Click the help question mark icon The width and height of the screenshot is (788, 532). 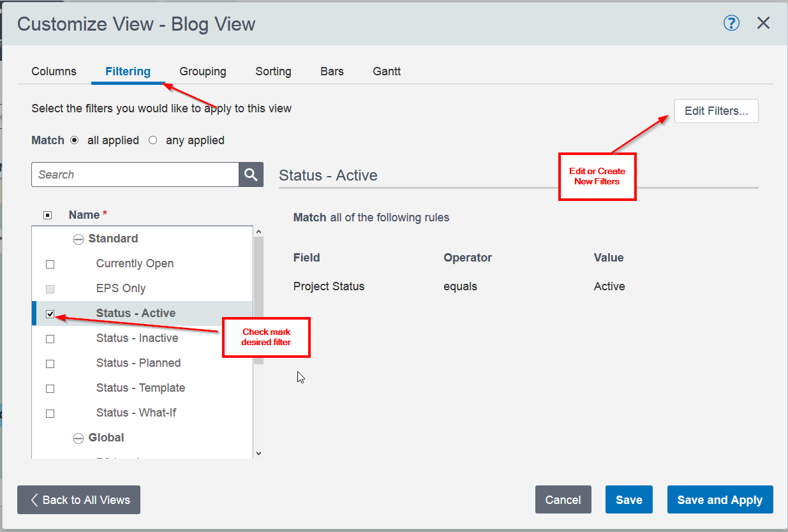731,24
